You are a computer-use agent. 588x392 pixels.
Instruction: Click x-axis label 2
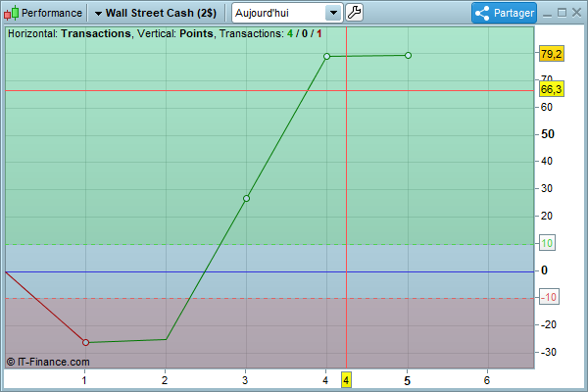[165, 380]
